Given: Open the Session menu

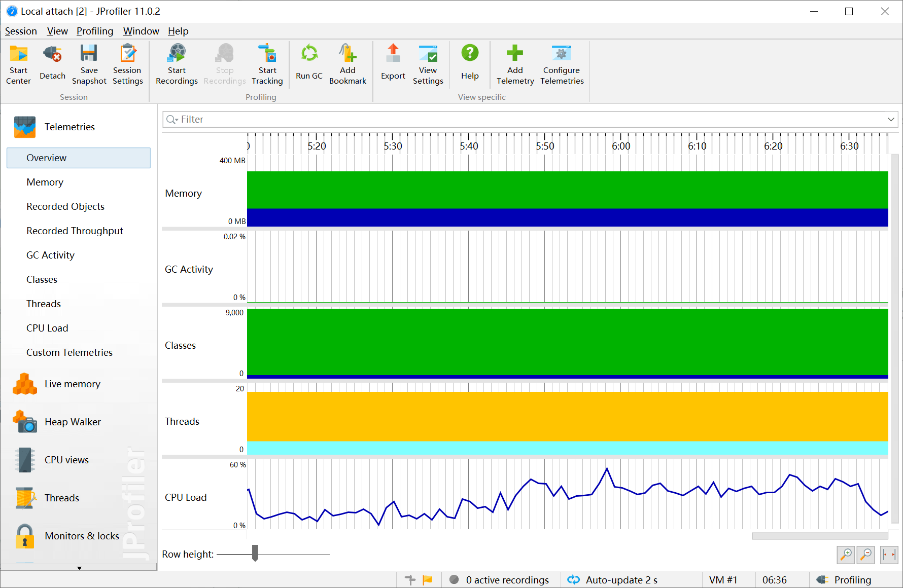Looking at the screenshot, I should 21,31.
